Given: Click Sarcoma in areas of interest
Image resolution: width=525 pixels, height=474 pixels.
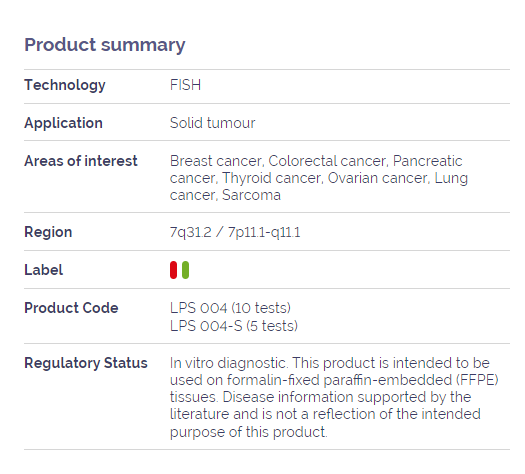Looking at the screenshot, I should (x=251, y=195).
